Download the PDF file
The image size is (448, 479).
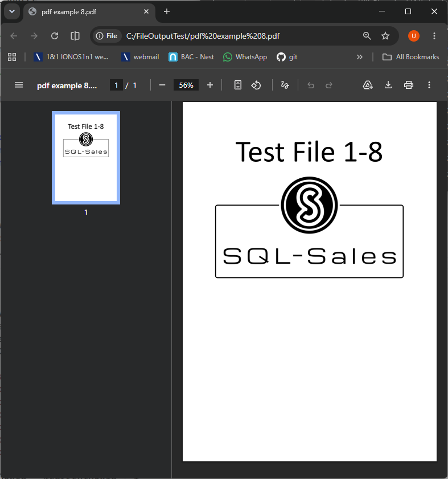coord(388,85)
